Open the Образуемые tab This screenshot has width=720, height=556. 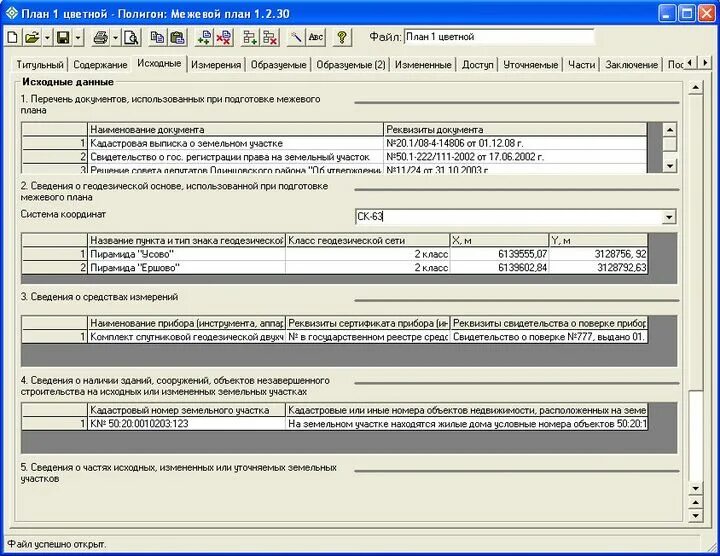tap(278, 65)
